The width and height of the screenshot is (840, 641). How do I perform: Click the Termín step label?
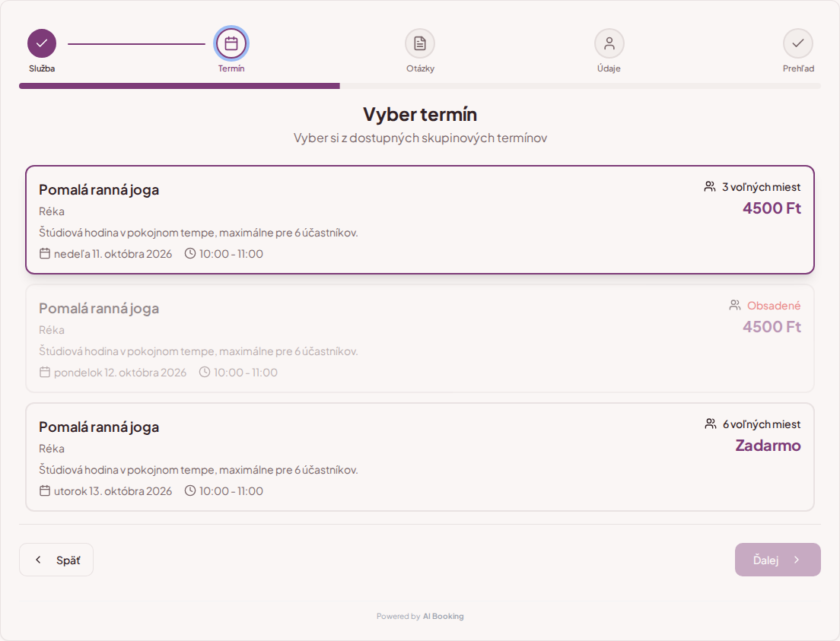(231, 68)
